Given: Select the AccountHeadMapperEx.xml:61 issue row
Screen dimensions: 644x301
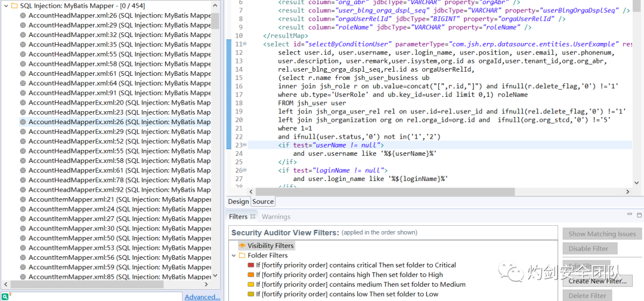Looking at the screenshot, I should [x=115, y=170].
